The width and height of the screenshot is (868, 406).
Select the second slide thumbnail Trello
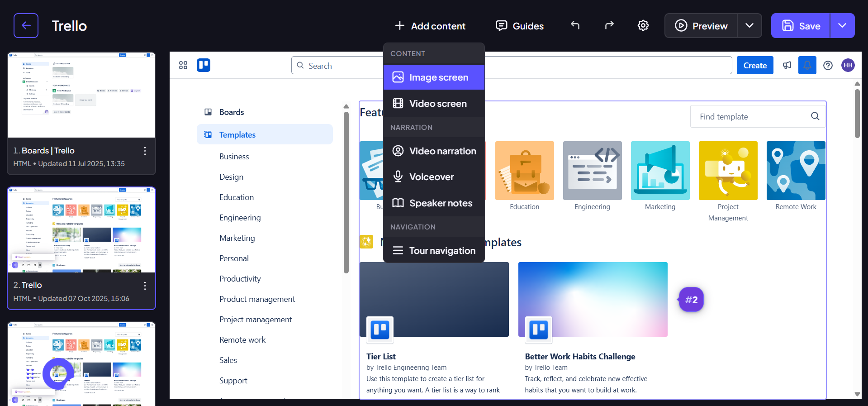pyautogui.click(x=81, y=230)
